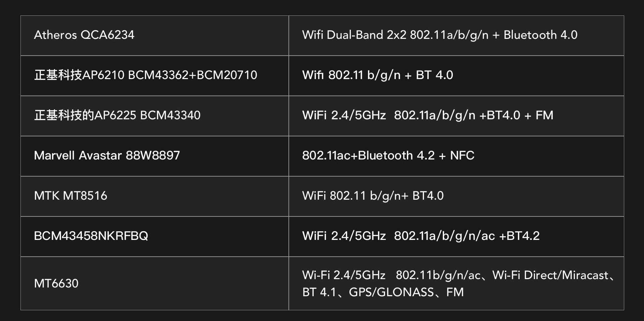Click Bluetooth 4.0 in the Atheros row
Image resolution: width=644 pixels, height=321 pixels.
click(x=540, y=35)
